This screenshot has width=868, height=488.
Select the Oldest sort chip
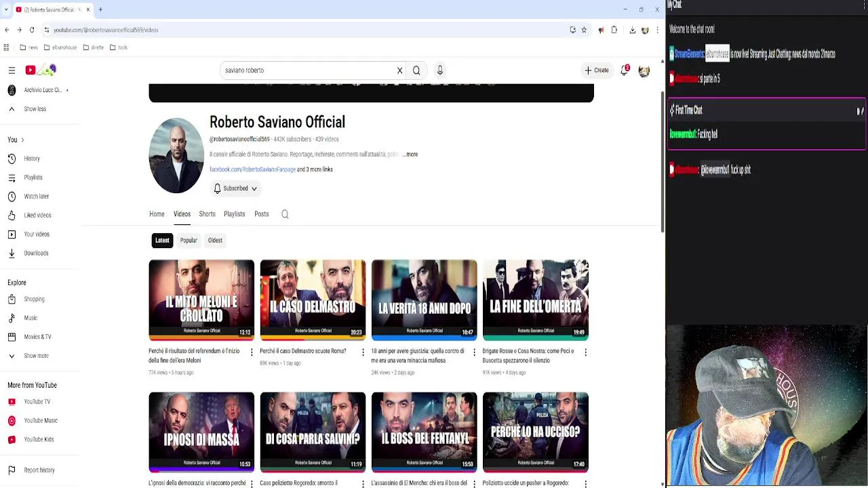point(215,241)
